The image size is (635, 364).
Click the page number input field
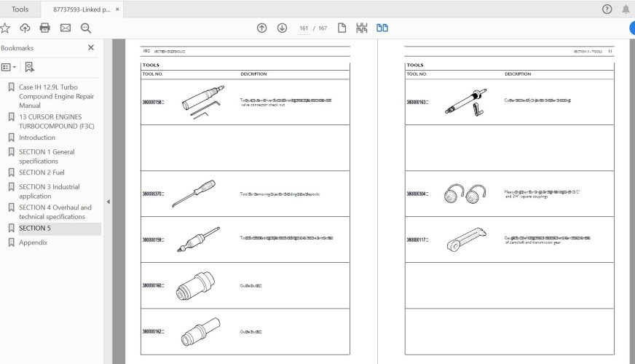[304, 28]
